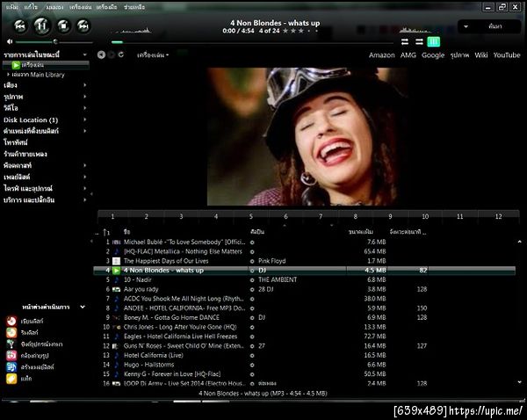Set rating to the fourth star dot
The image size is (527, 420).
point(309,31)
